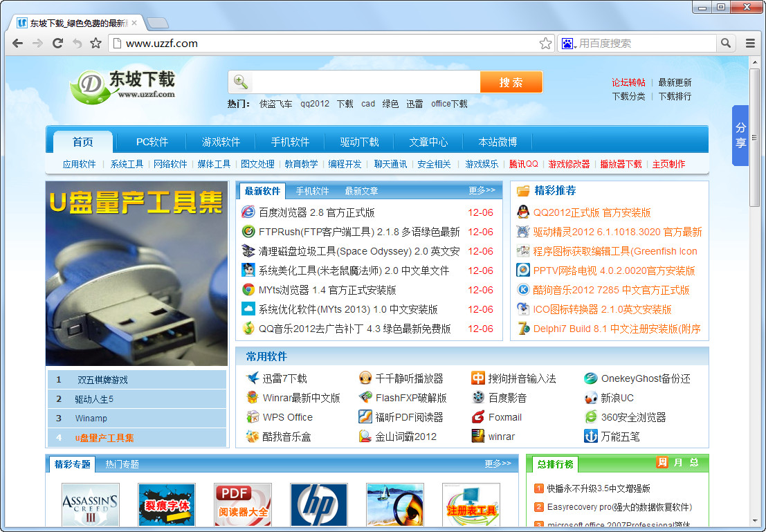Click the 千千静听播放器 icon
The width and height of the screenshot is (766, 532).
(x=365, y=378)
